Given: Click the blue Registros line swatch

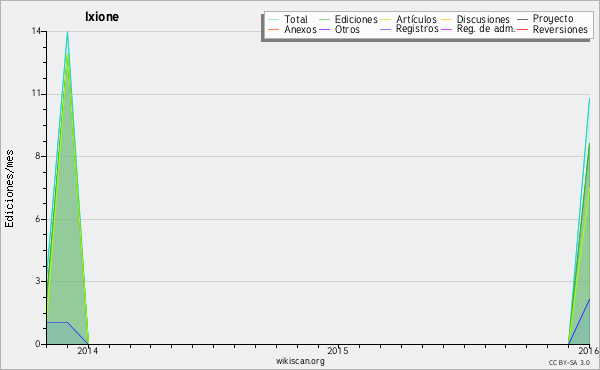Looking at the screenshot, I should tap(386, 29).
